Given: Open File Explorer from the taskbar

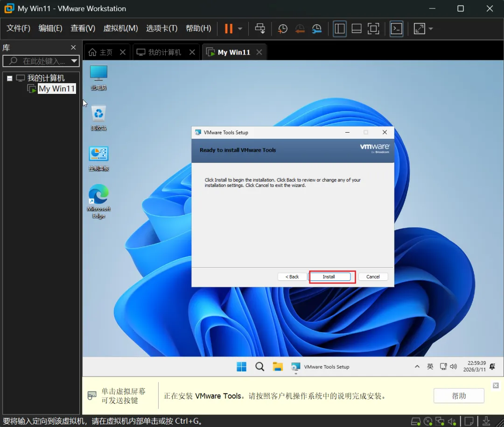Looking at the screenshot, I should pyautogui.click(x=278, y=367).
